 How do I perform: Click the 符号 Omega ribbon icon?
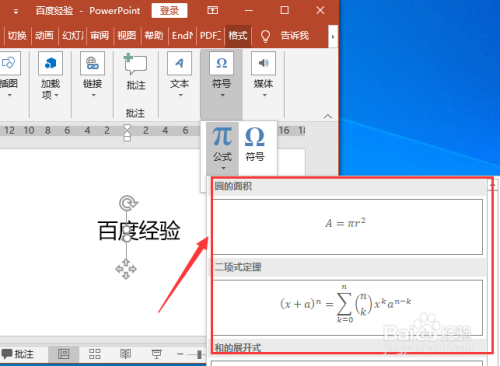tap(221, 63)
